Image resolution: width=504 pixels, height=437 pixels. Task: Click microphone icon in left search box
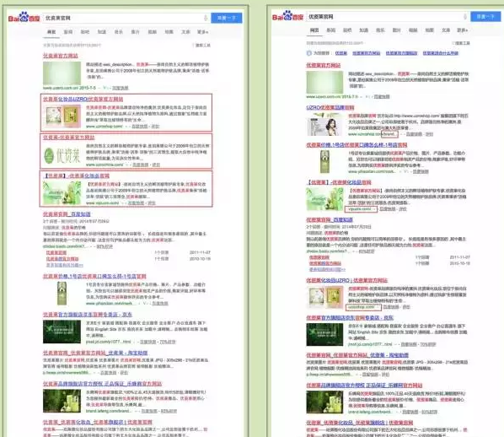[206, 18]
